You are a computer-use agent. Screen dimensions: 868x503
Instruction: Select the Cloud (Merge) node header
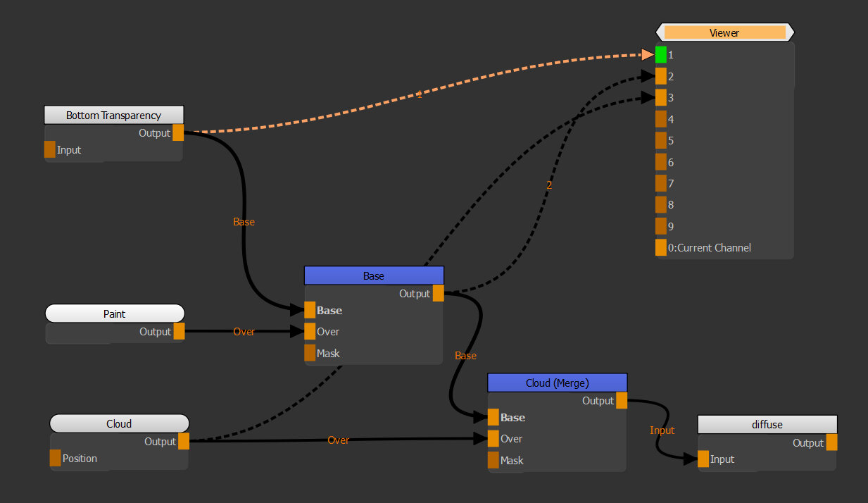tap(557, 383)
